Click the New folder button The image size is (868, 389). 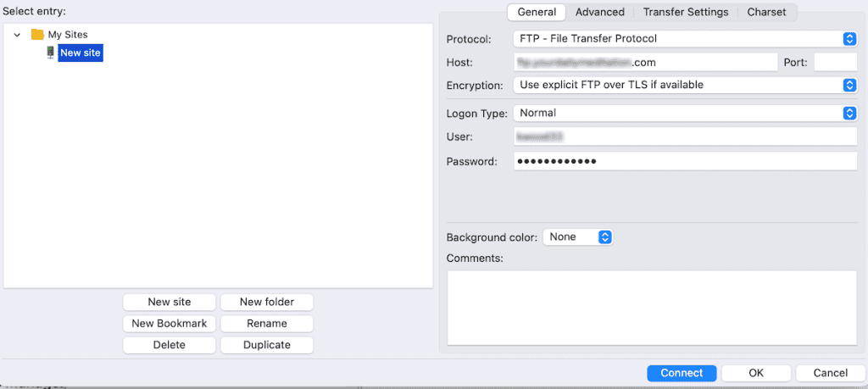click(x=267, y=302)
